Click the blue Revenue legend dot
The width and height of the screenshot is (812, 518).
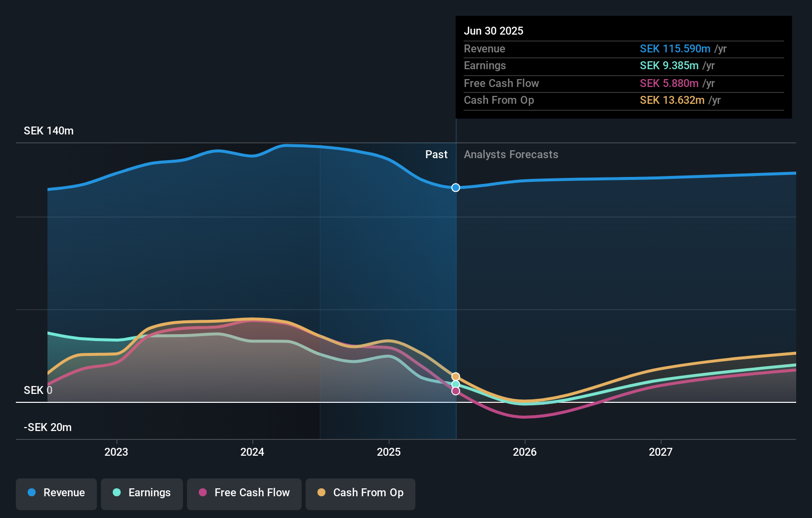pos(32,493)
